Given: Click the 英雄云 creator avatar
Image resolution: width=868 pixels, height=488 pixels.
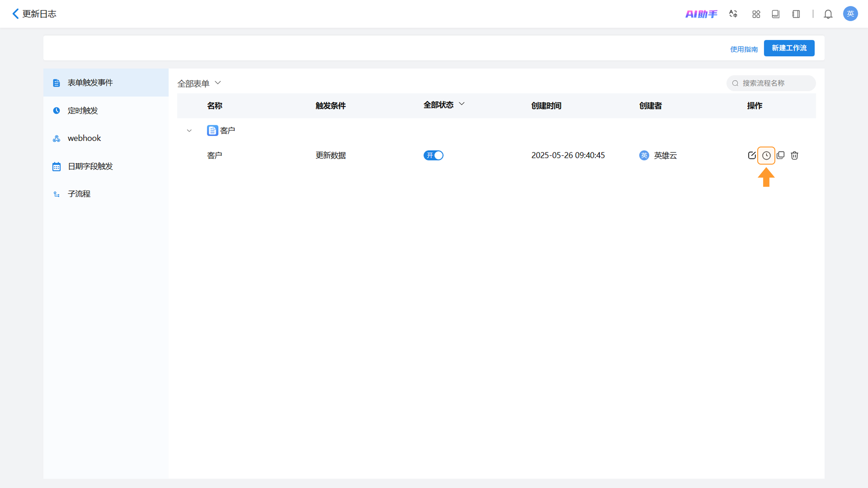Looking at the screenshot, I should tap(644, 155).
